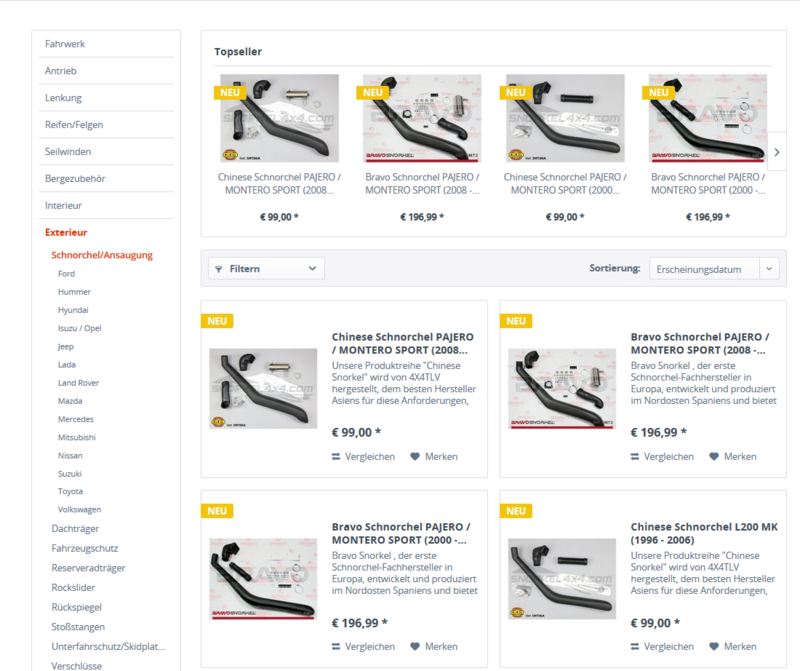Open Topseller Bravo Schnorchel thumbnail (2000)

click(x=708, y=118)
